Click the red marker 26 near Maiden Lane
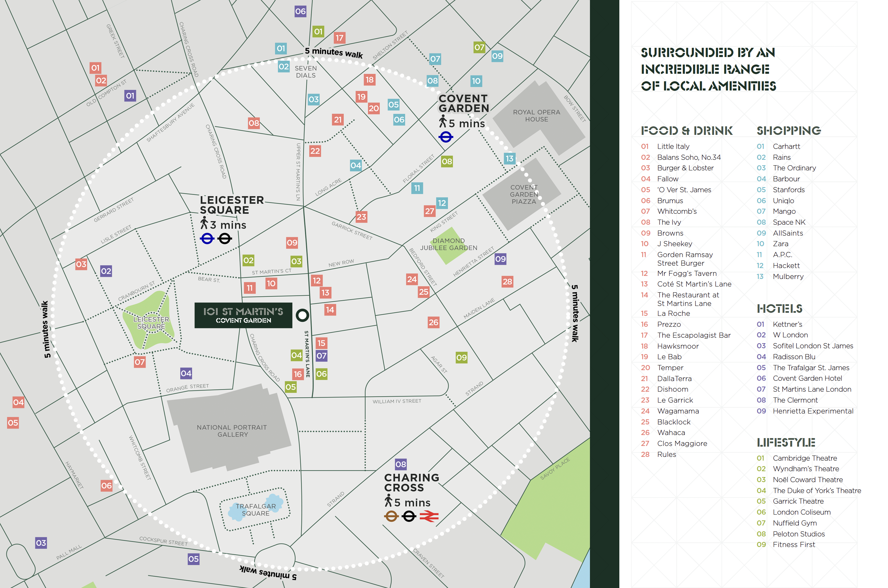This screenshot has width=888, height=588. coord(433,322)
